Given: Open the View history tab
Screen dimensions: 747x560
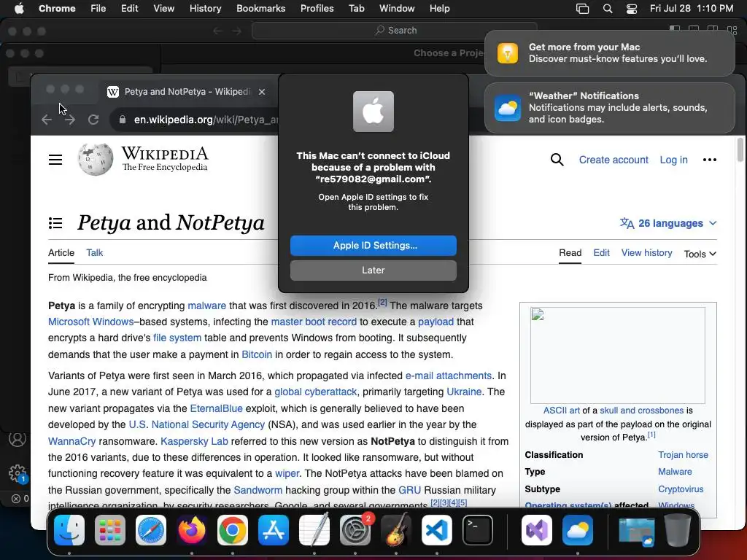Looking at the screenshot, I should pos(646,253).
